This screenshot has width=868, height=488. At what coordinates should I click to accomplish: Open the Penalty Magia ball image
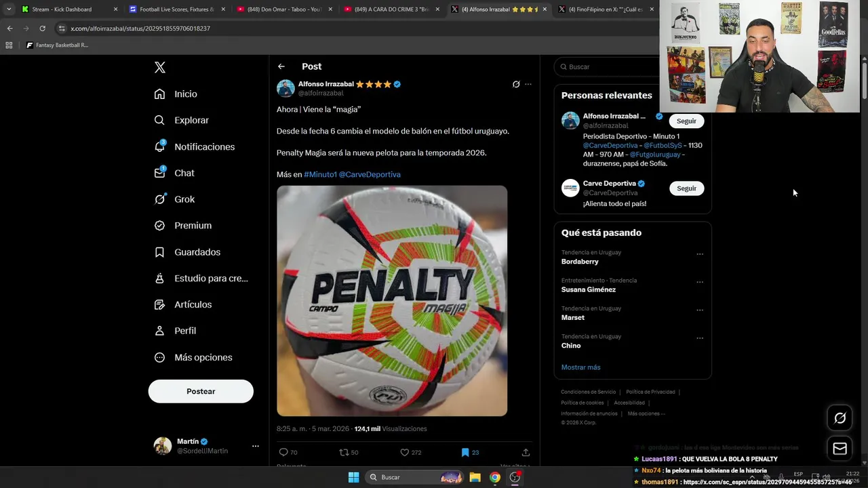pyautogui.click(x=392, y=301)
